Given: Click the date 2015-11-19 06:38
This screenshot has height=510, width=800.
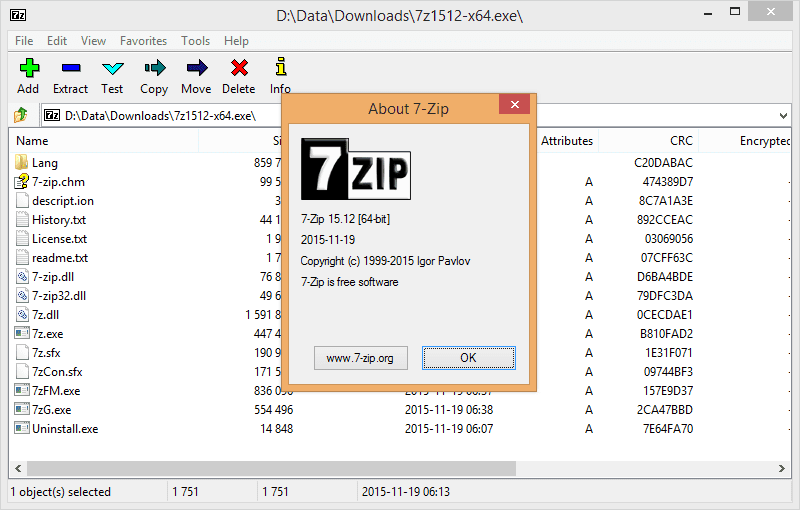Looking at the screenshot, I should click(449, 410).
